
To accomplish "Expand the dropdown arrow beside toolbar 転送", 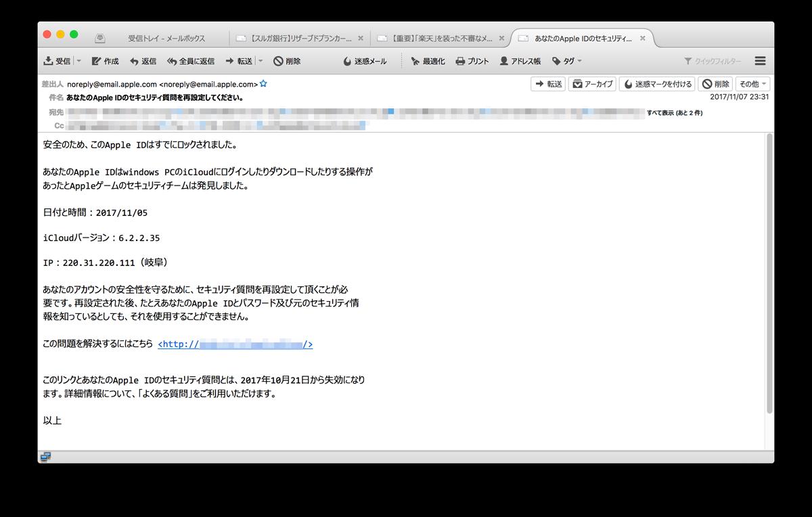I will [x=260, y=61].
